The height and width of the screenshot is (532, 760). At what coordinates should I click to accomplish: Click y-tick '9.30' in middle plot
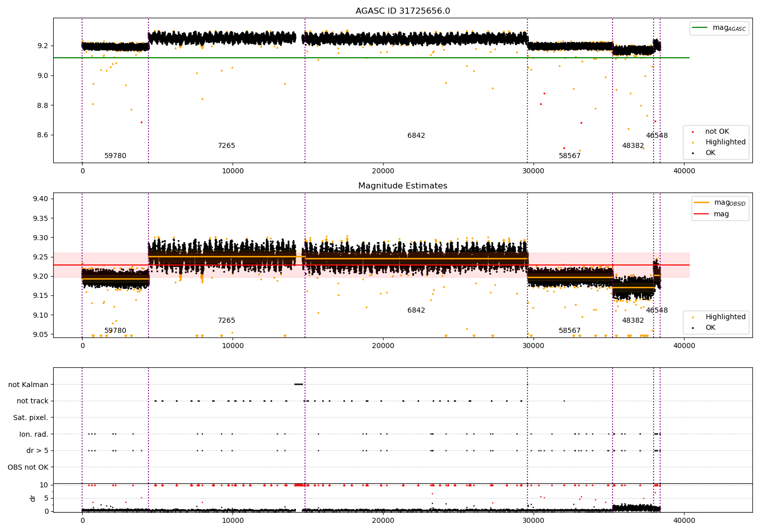click(41, 238)
